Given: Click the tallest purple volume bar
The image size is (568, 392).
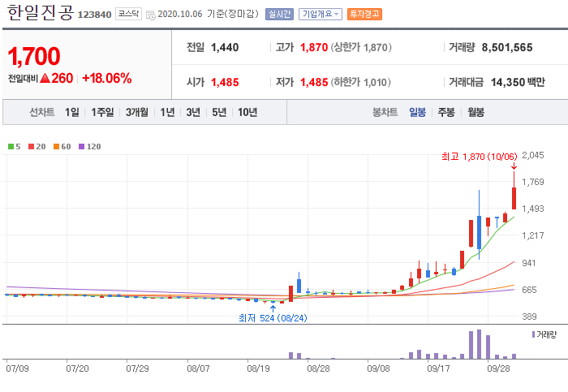Looking at the screenshot, I should point(479,344).
